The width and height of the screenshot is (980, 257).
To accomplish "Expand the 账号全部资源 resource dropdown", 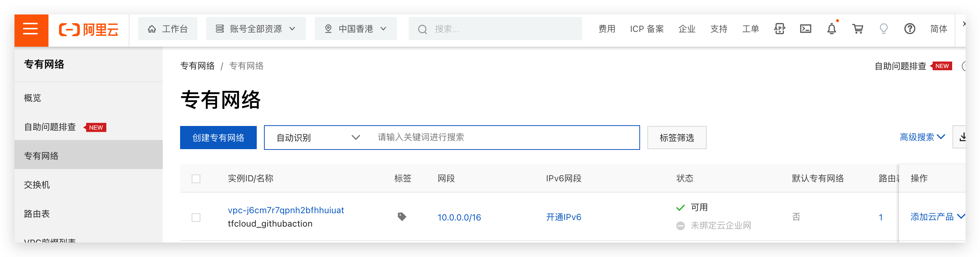I will coord(256,29).
